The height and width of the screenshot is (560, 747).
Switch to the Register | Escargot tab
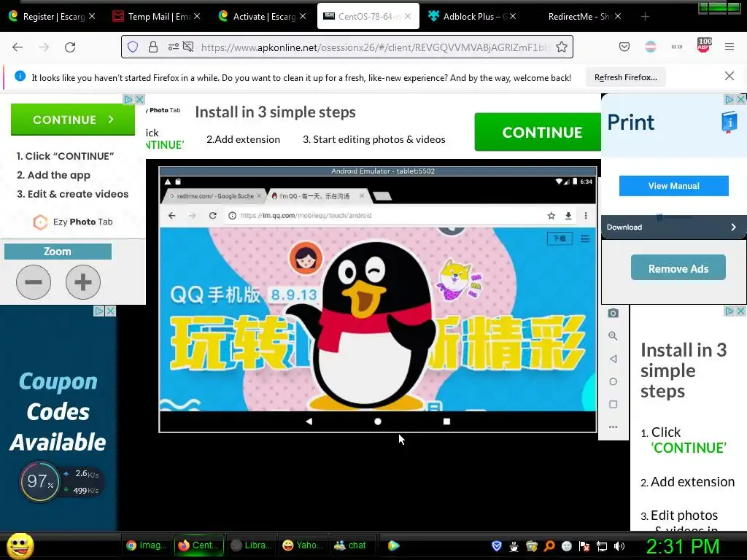[x=52, y=17]
